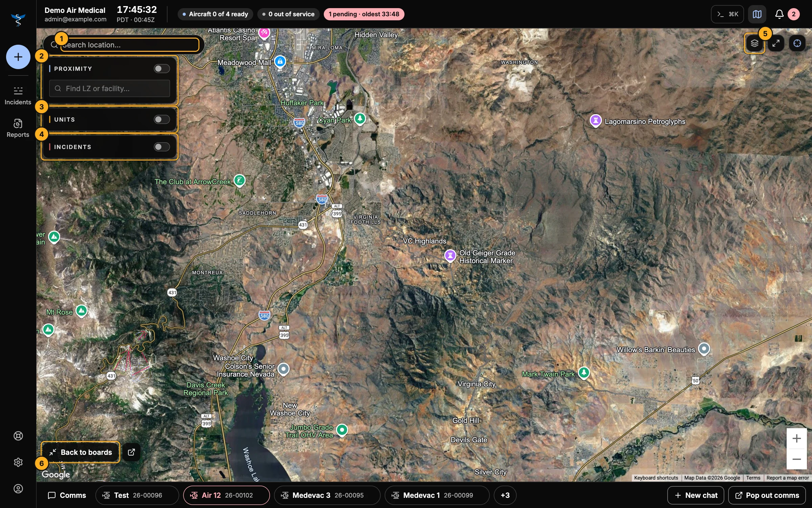
Task: Click Back to boards button
Action: tap(81, 452)
